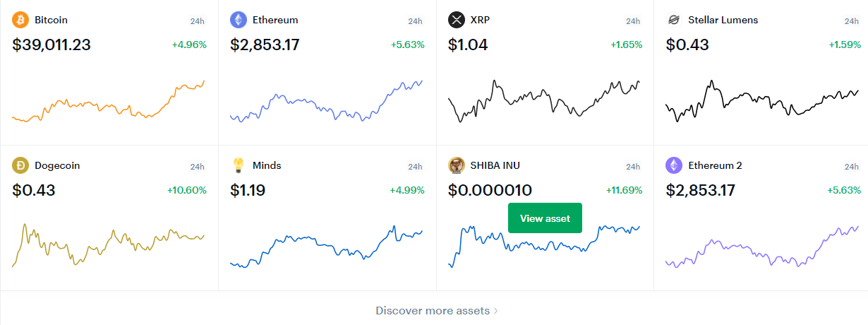The height and width of the screenshot is (325, 868).
Task: Click the Minds lightbulb icon
Action: (239, 165)
